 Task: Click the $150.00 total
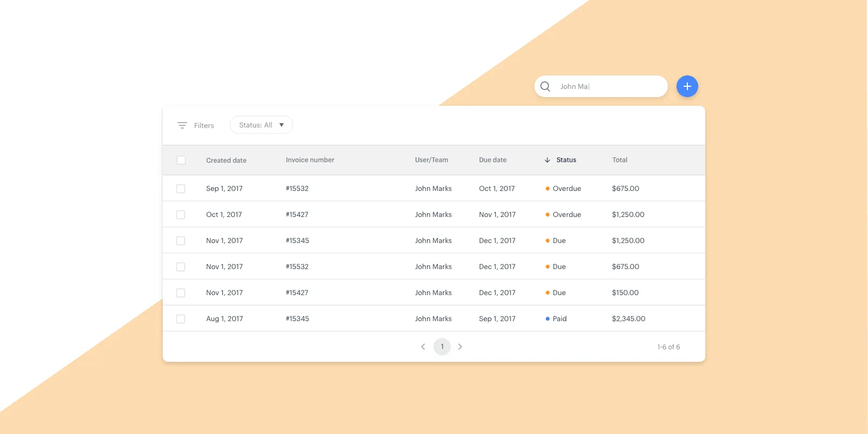click(x=626, y=293)
